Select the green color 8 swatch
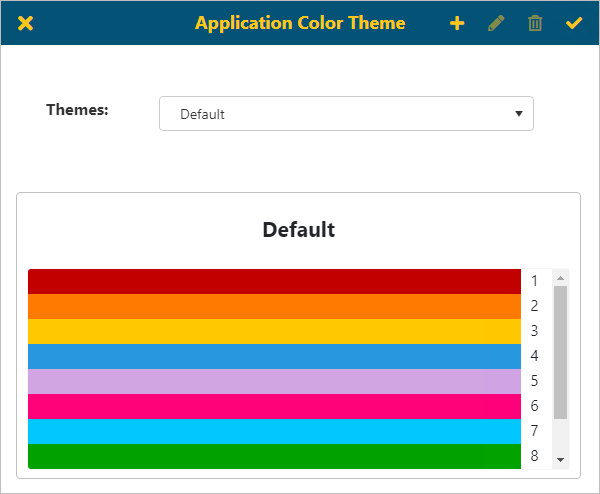600x494 pixels. 274,456
